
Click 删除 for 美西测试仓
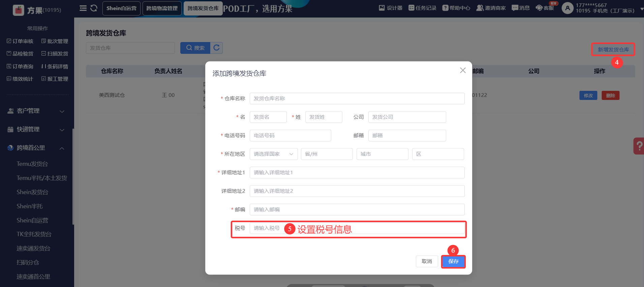611,96
